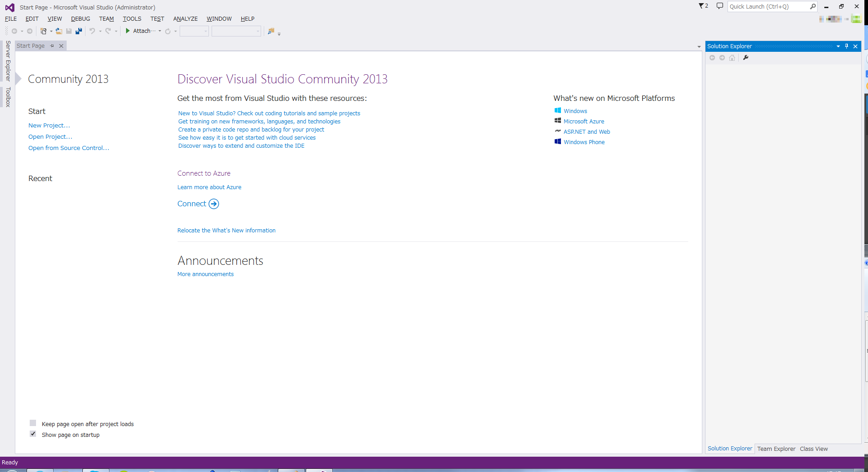
Task: Close the Solution Explorer panel
Action: (855, 46)
